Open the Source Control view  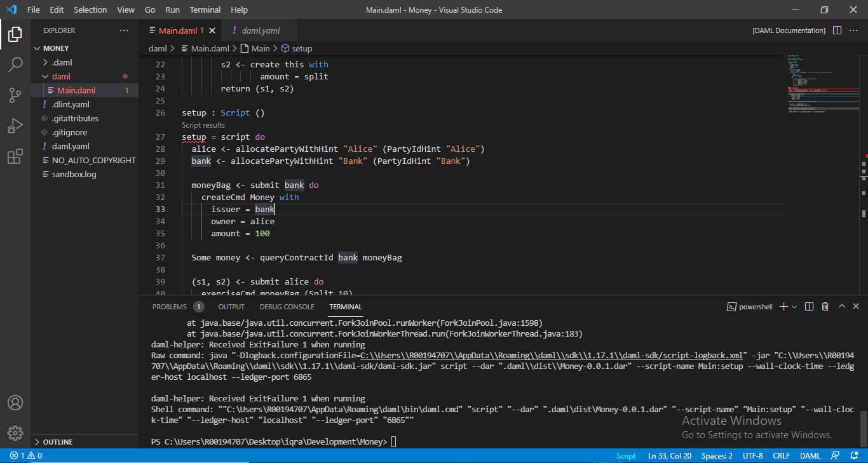pyautogui.click(x=15, y=95)
